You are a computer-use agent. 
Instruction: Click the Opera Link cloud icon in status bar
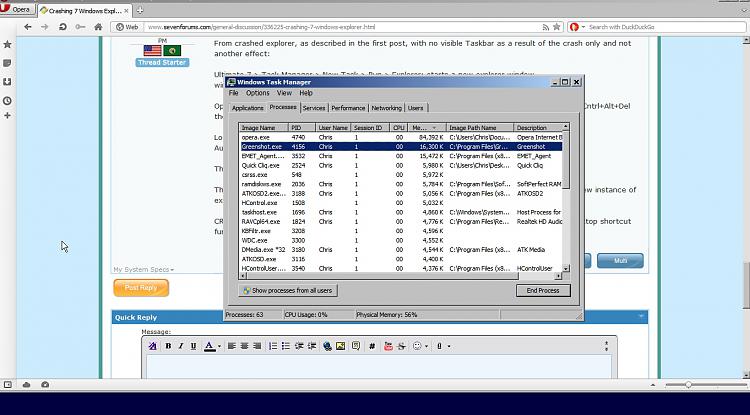[x=27, y=384]
